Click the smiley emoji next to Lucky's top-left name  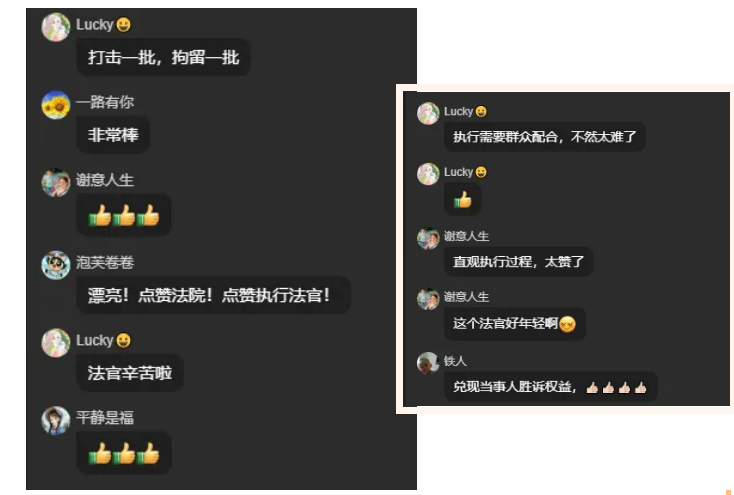click(x=124, y=25)
